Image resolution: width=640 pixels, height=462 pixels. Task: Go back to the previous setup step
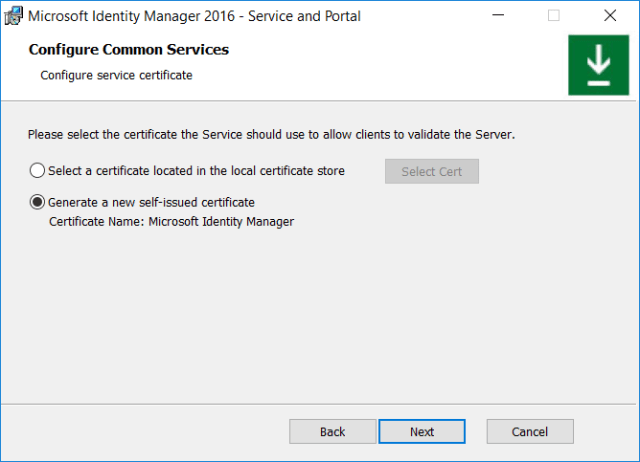coord(332,432)
